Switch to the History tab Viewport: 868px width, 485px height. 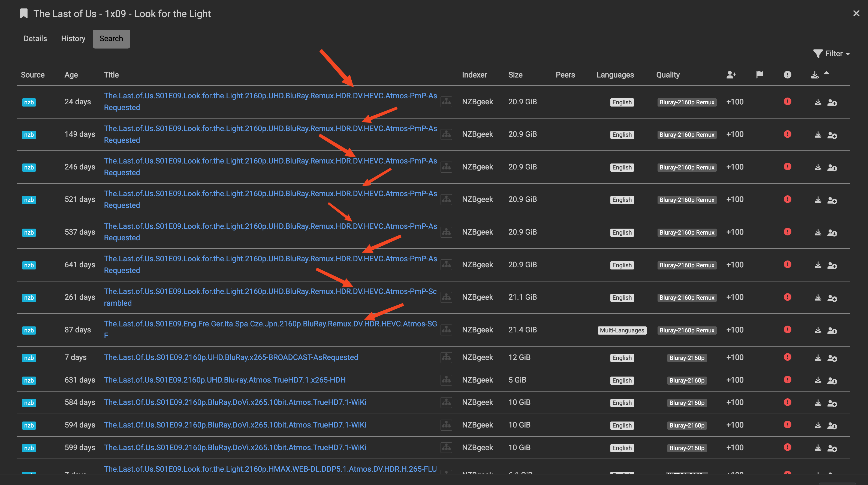(73, 38)
